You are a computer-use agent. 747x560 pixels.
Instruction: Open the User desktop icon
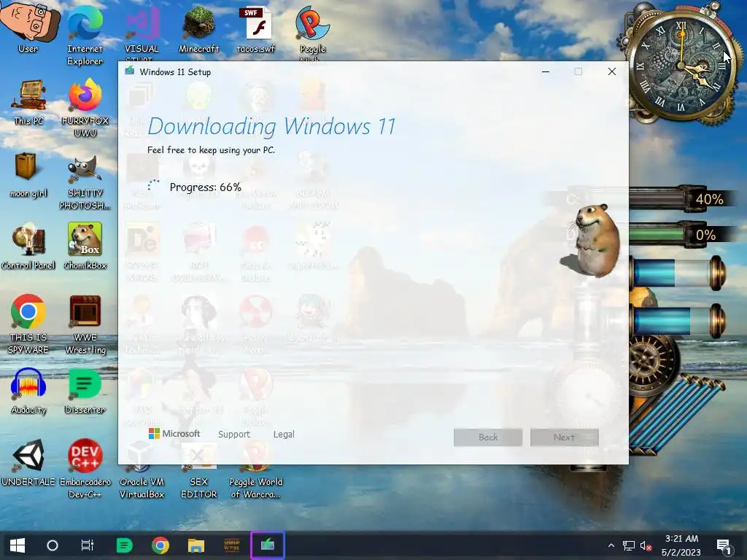click(x=28, y=28)
